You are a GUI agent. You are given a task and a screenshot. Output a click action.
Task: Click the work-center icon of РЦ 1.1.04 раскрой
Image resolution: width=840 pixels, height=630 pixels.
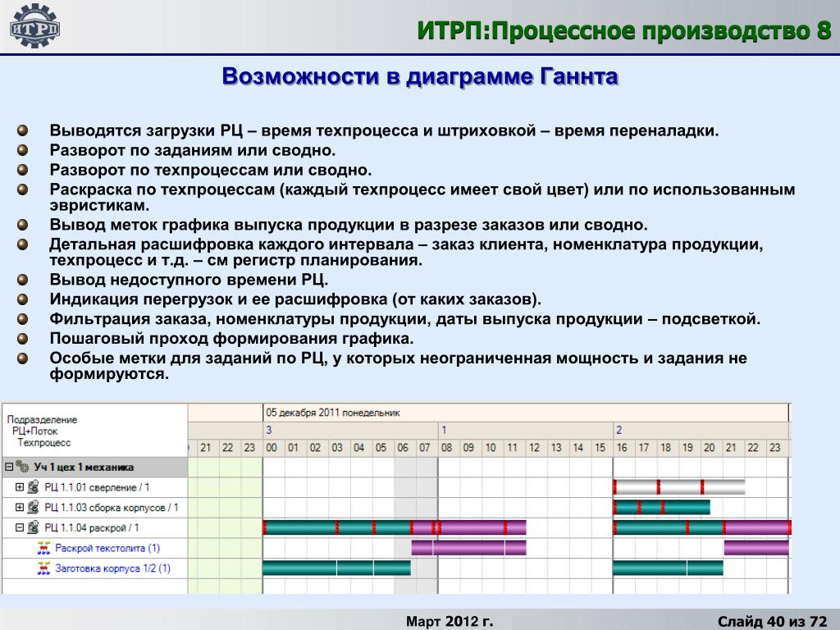33,527
